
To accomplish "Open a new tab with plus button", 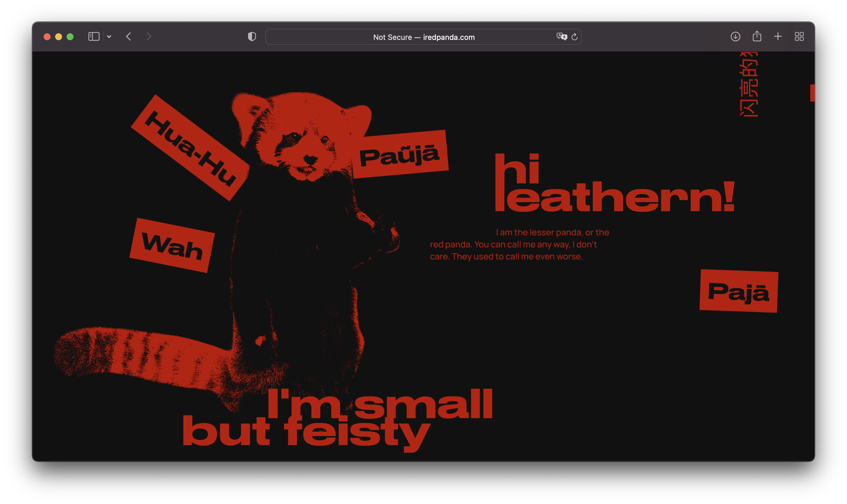I will [x=778, y=37].
